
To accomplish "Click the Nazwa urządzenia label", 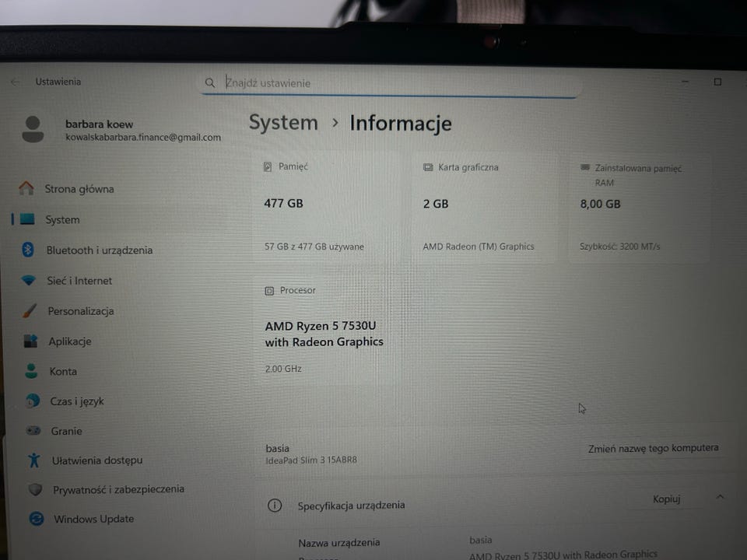I will click(338, 542).
